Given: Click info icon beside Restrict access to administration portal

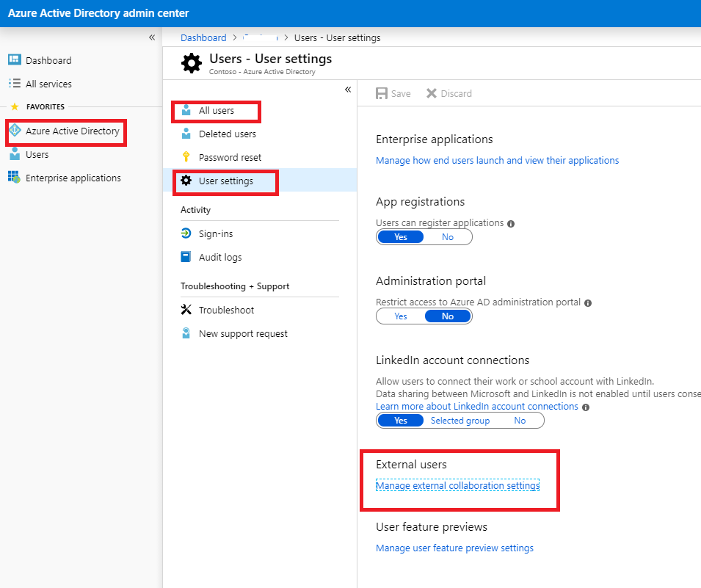Looking at the screenshot, I should 588,302.
